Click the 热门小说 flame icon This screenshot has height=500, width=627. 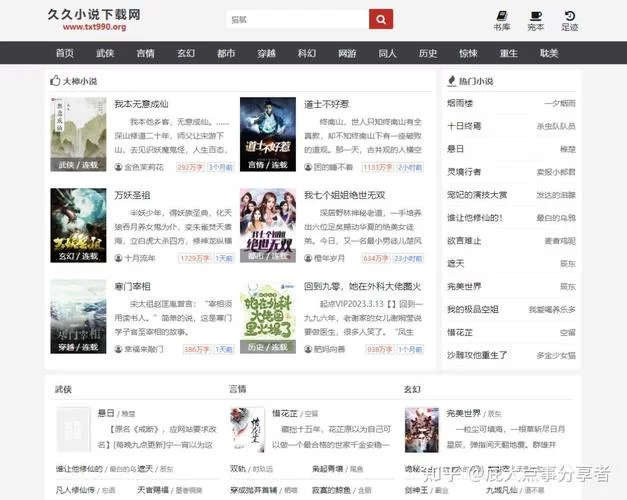pyautogui.click(x=452, y=81)
